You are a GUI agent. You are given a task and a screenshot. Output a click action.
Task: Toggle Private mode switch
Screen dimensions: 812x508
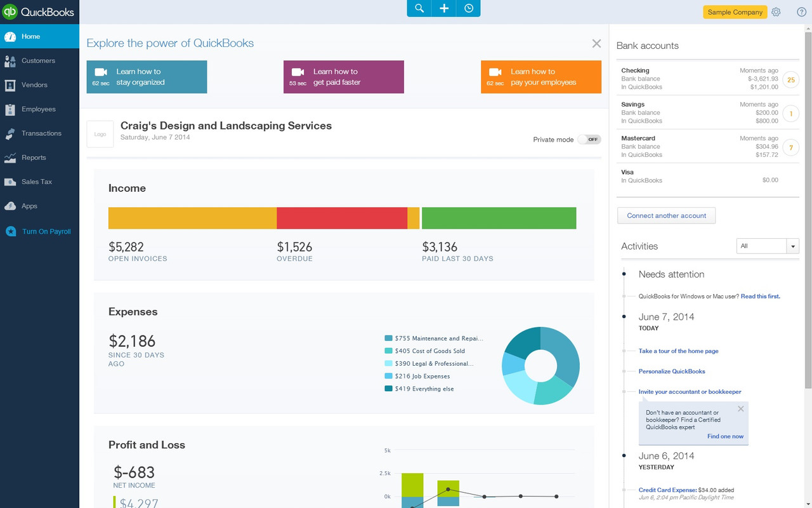click(x=589, y=140)
